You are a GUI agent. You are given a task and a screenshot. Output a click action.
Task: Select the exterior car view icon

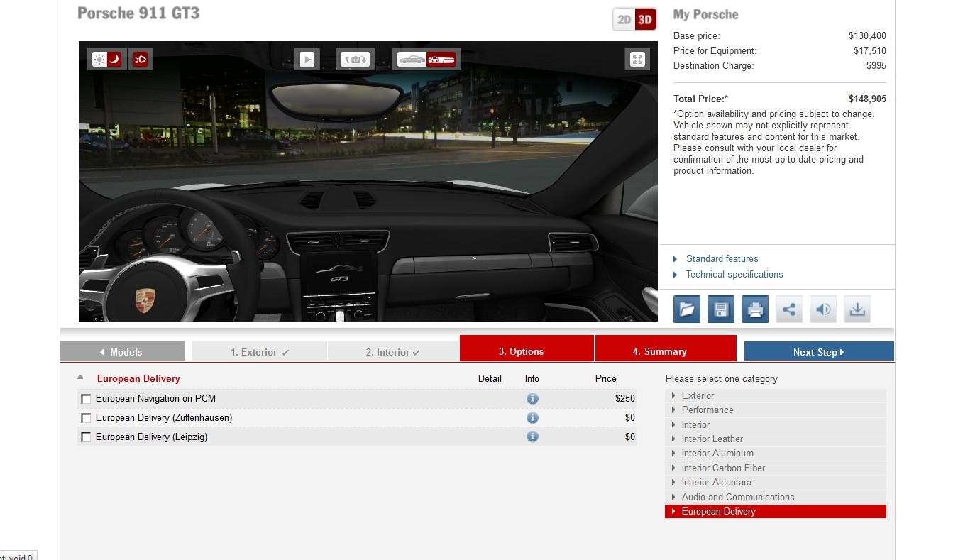pyautogui.click(x=412, y=60)
